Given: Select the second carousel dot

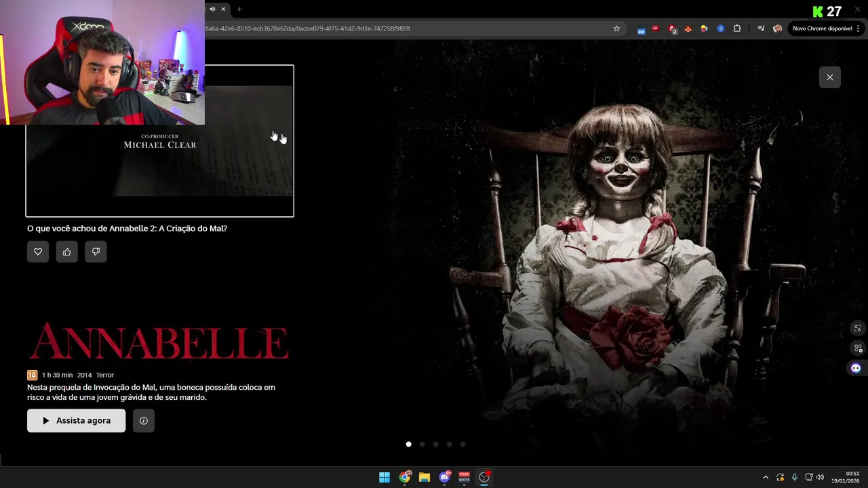Looking at the screenshot, I should 422,444.
